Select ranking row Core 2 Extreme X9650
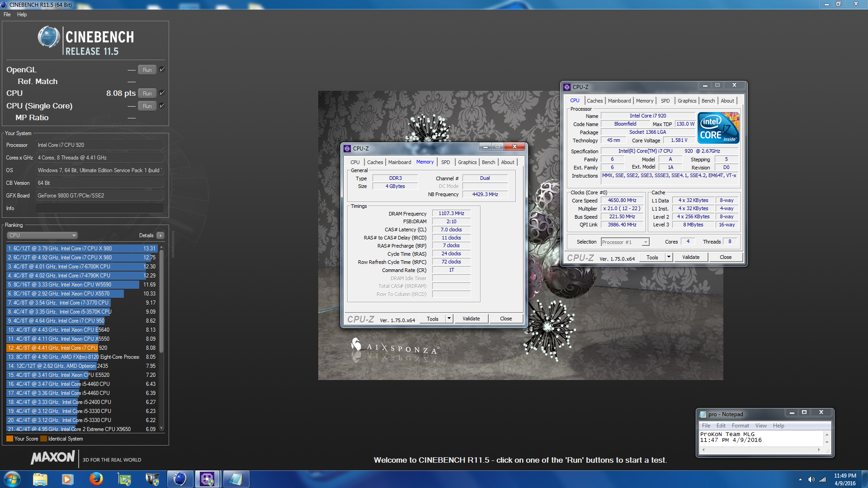This screenshot has height=488, width=868. click(82, 429)
